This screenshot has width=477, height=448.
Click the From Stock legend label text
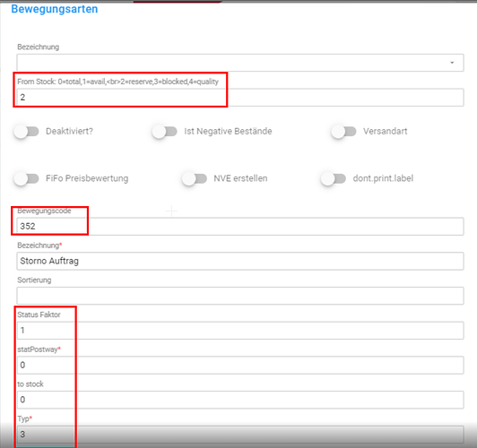118,82
